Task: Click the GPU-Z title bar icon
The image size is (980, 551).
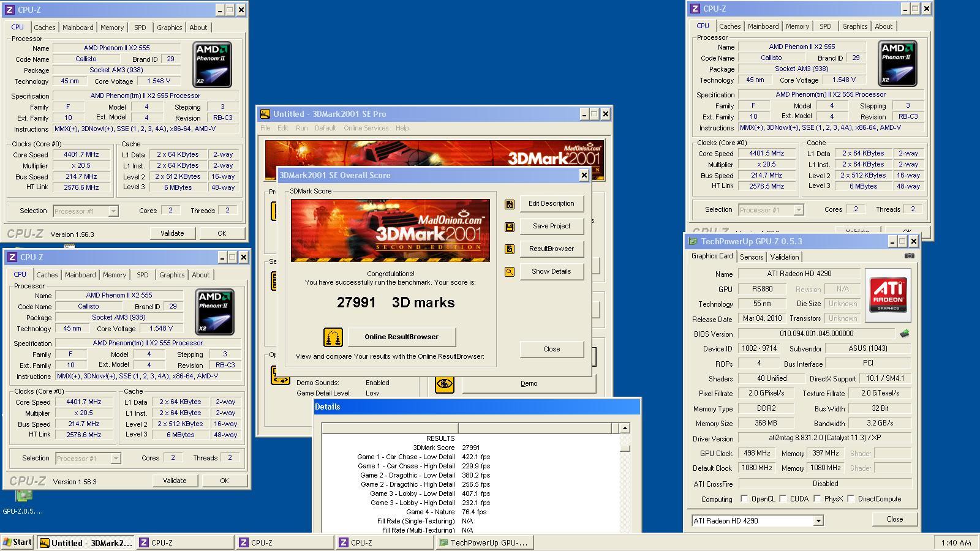Action: [x=693, y=241]
